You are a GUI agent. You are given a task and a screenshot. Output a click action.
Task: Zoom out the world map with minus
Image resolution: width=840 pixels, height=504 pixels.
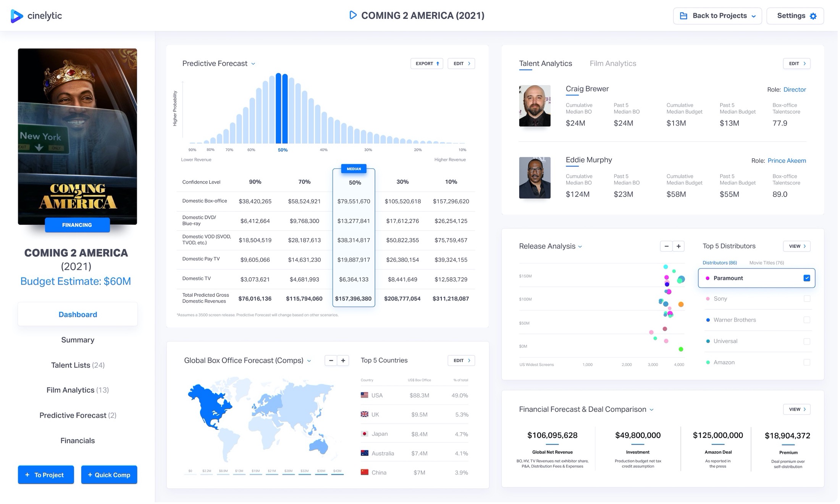(x=331, y=360)
